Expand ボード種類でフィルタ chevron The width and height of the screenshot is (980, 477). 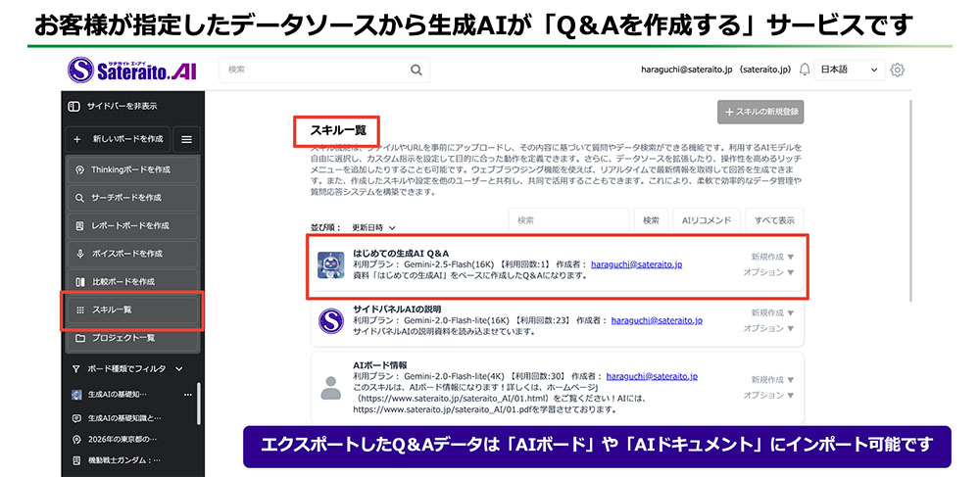tap(178, 369)
